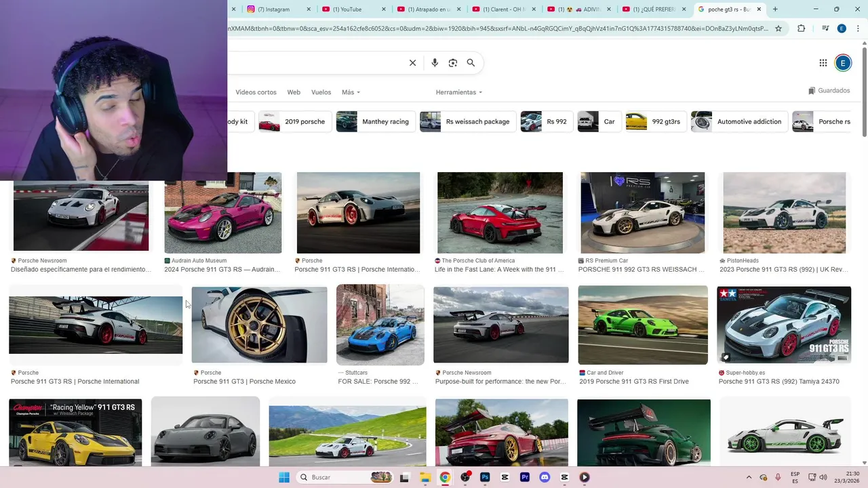Open the PistonHeads 2023 UK review link
868x488 pixels.
(x=783, y=270)
